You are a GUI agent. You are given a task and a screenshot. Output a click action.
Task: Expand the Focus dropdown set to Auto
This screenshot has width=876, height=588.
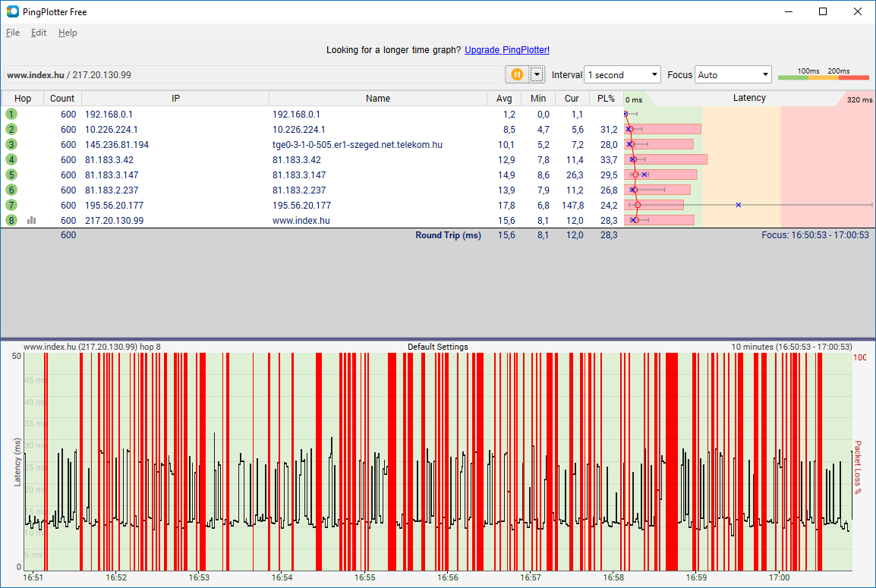[733, 74]
